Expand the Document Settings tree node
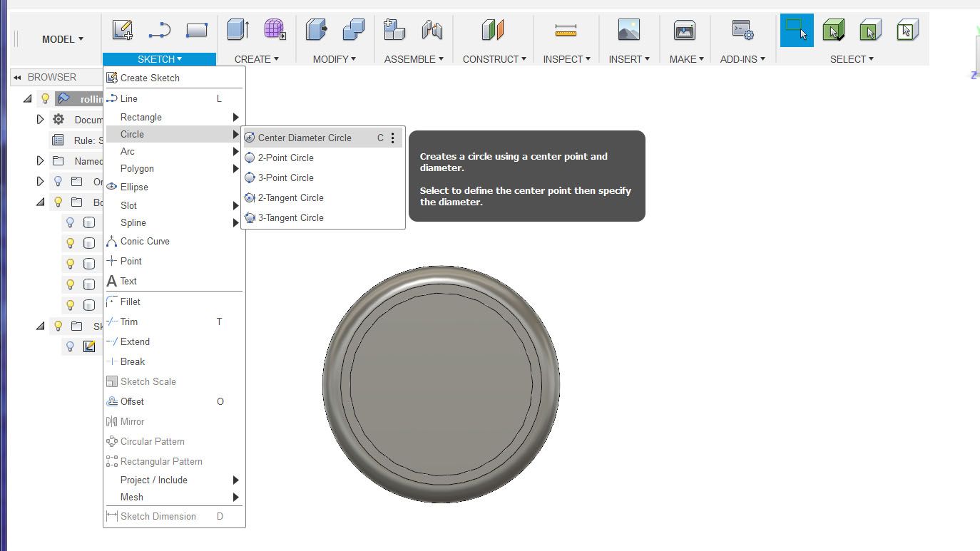The image size is (980, 551). 41,120
